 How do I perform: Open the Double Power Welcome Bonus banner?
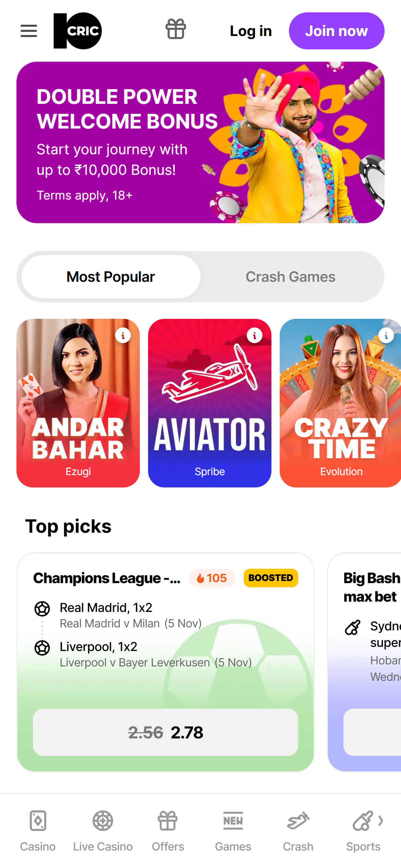pyautogui.click(x=200, y=142)
